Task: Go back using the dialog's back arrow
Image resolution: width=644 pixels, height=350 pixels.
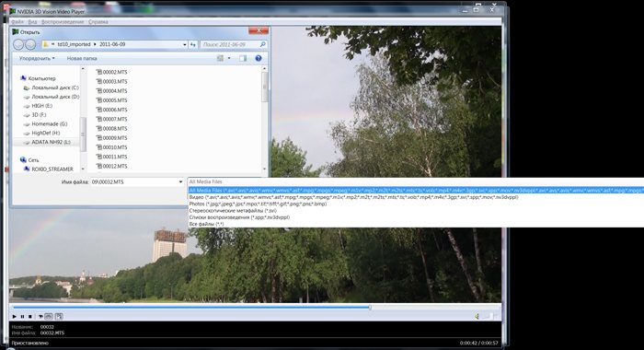Action: point(18,44)
